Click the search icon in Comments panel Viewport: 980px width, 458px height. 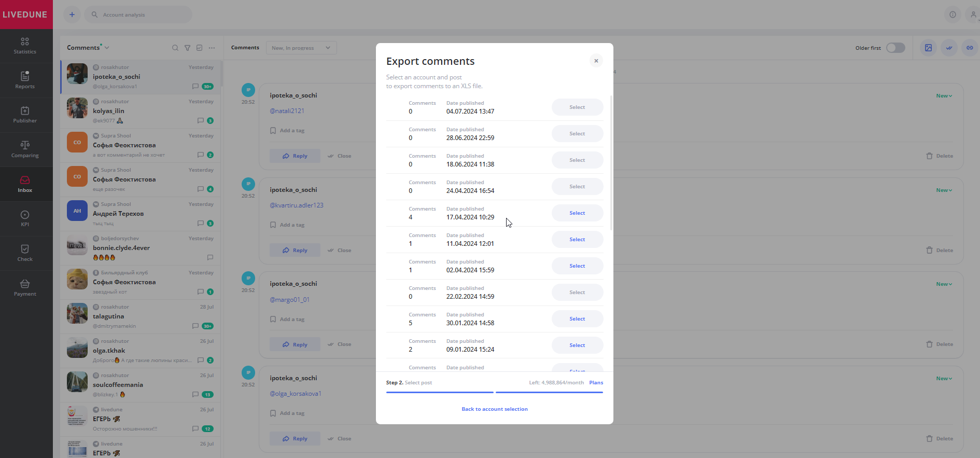pos(175,48)
